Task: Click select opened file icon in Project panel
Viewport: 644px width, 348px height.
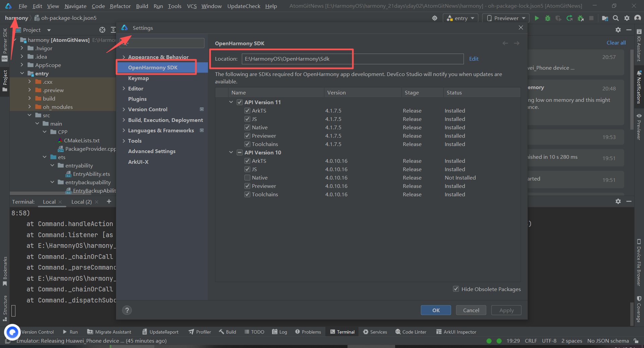Action: (x=102, y=30)
